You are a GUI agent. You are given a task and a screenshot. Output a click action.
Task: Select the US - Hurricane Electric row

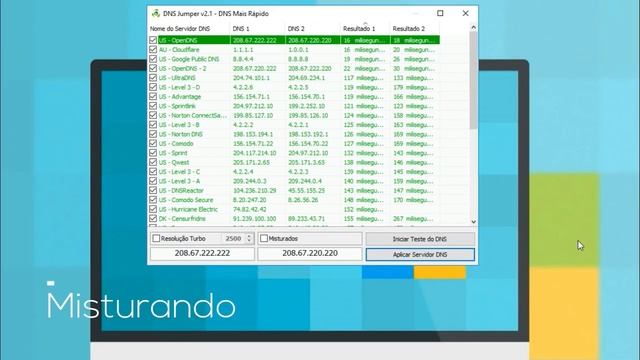[x=294, y=209]
